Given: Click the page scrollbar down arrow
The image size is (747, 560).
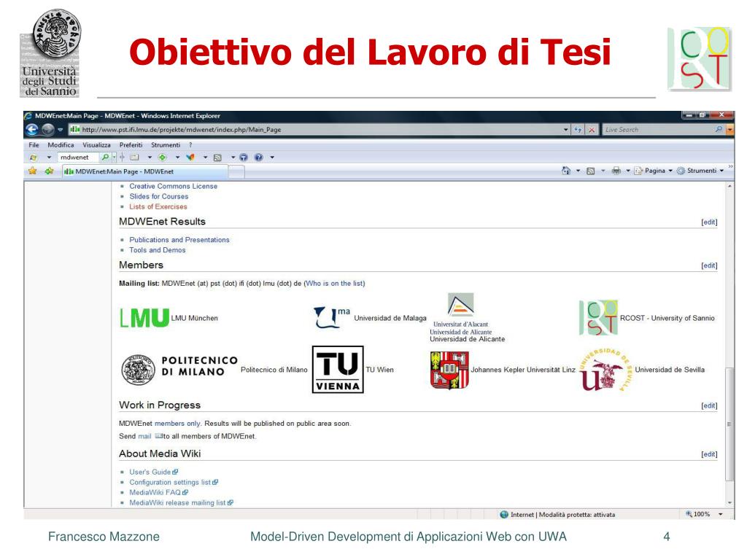Looking at the screenshot, I should point(729,503).
